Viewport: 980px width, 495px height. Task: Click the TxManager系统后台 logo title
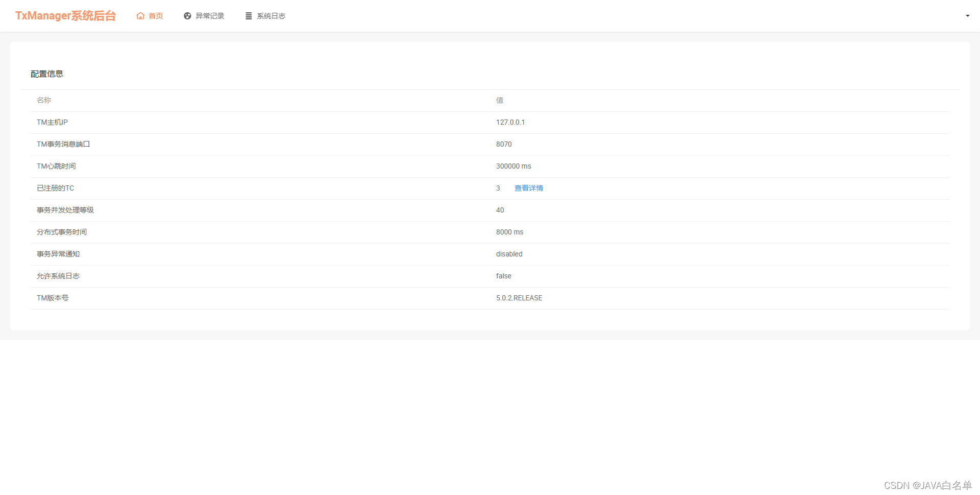coord(66,16)
